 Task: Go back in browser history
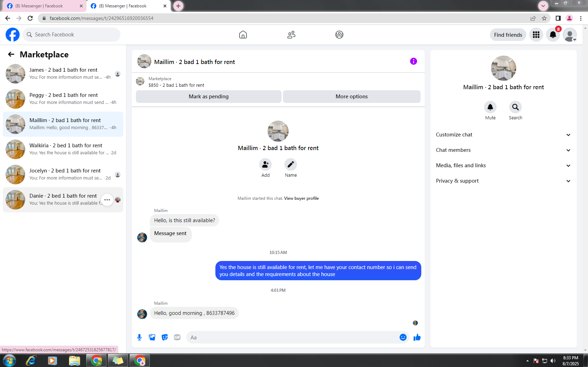coord(8,18)
